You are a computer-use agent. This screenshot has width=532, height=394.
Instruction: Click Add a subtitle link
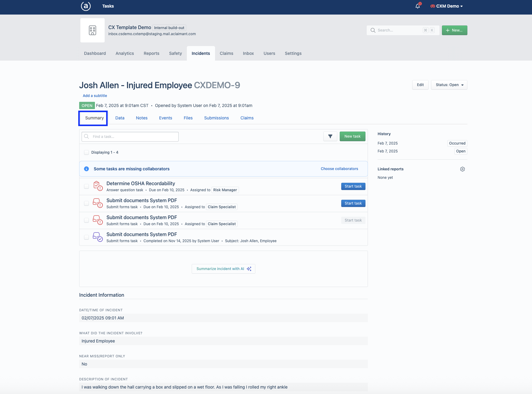95,96
